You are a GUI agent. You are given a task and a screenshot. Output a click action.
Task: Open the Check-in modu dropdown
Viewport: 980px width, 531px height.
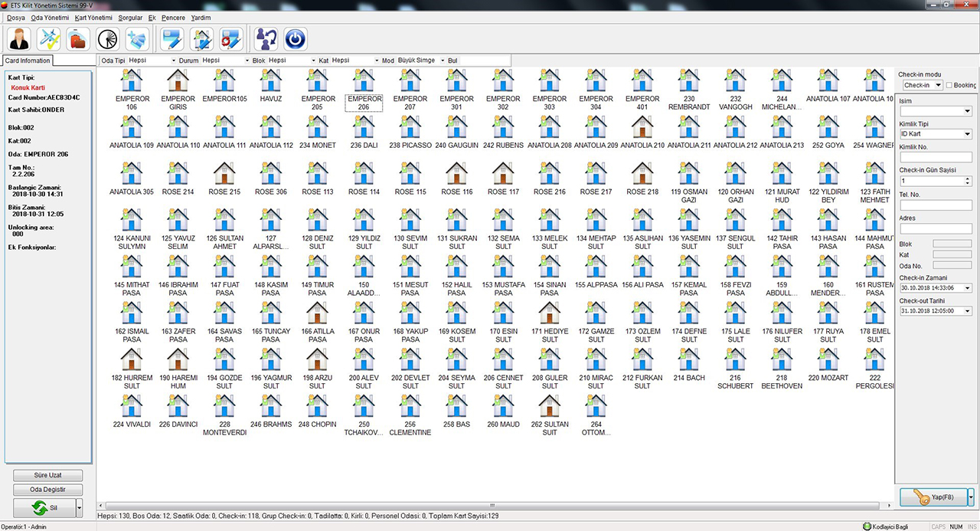pyautogui.click(x=922, y=85)
